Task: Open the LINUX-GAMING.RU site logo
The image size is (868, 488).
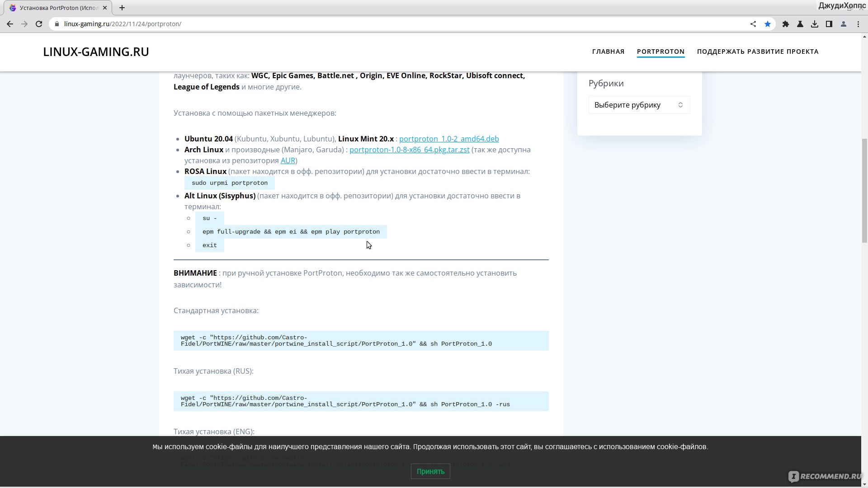Action: tap(96, 52)
